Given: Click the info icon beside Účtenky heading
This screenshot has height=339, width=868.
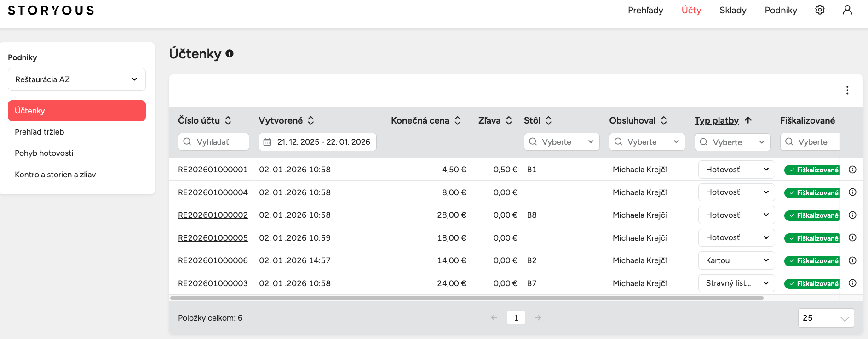Looking at the screenshot, I should [x=230, y=53].
